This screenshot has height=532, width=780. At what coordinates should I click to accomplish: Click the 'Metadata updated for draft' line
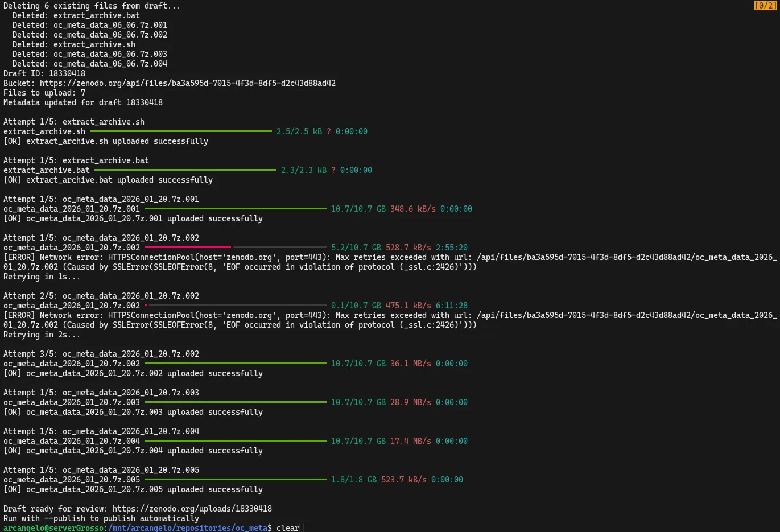pos(83,102)
